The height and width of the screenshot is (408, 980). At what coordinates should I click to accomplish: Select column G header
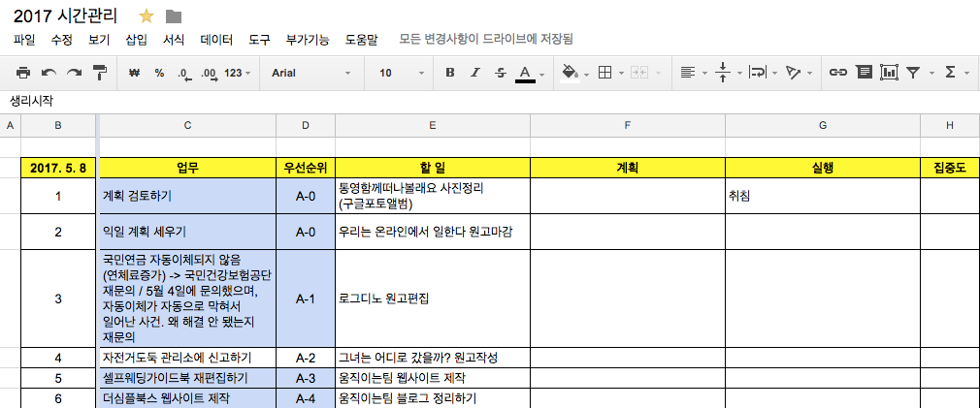(x=823, y=125)
